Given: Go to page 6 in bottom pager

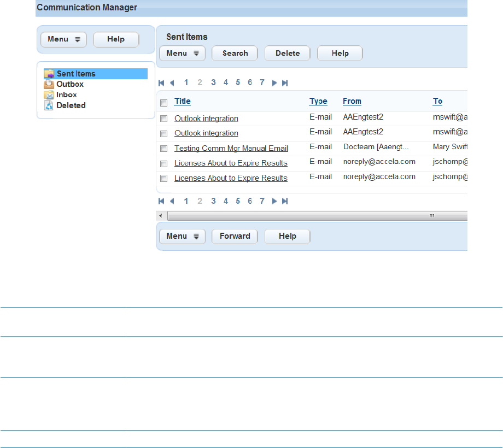Looking at the screenshot, I should point(250,201).
